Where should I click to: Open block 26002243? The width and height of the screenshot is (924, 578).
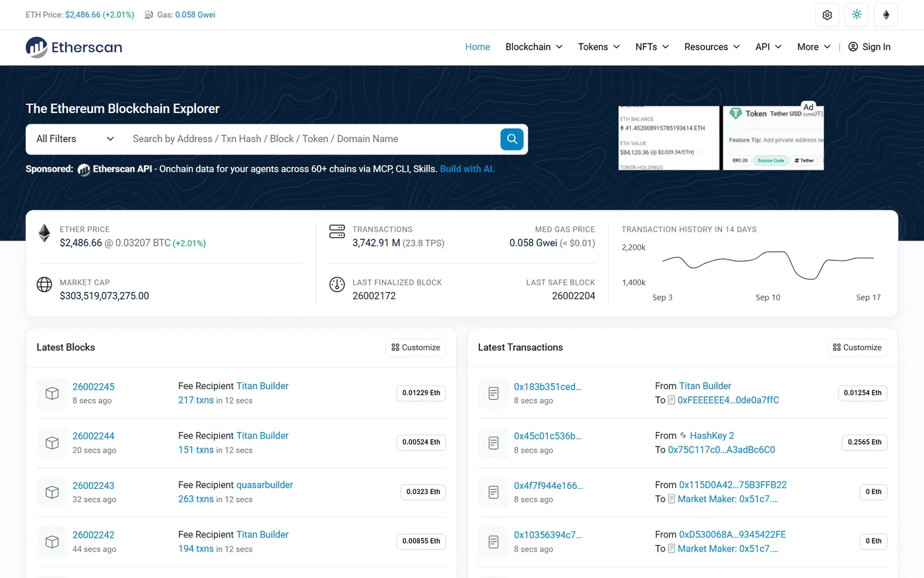(x=94, y=486)
